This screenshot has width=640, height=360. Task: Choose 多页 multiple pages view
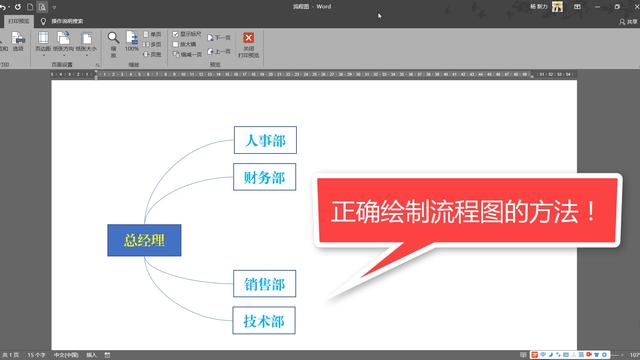tap(152, 44)
